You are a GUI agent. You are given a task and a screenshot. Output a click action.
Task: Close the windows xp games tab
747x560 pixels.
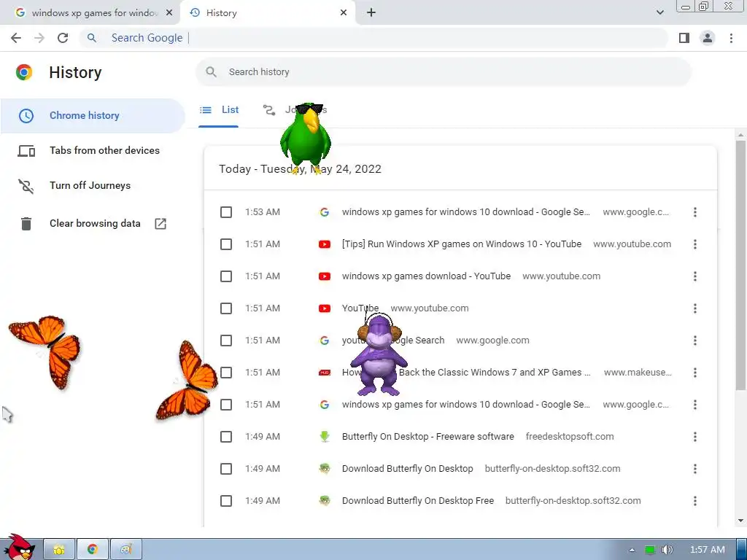point(169,13)
